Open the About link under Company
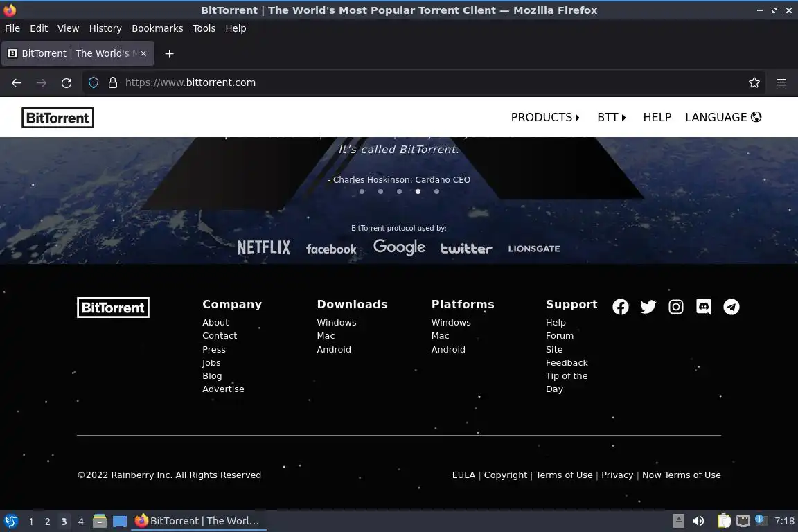The height and width of the screenshot is (532, 798). tap(215, 322)
